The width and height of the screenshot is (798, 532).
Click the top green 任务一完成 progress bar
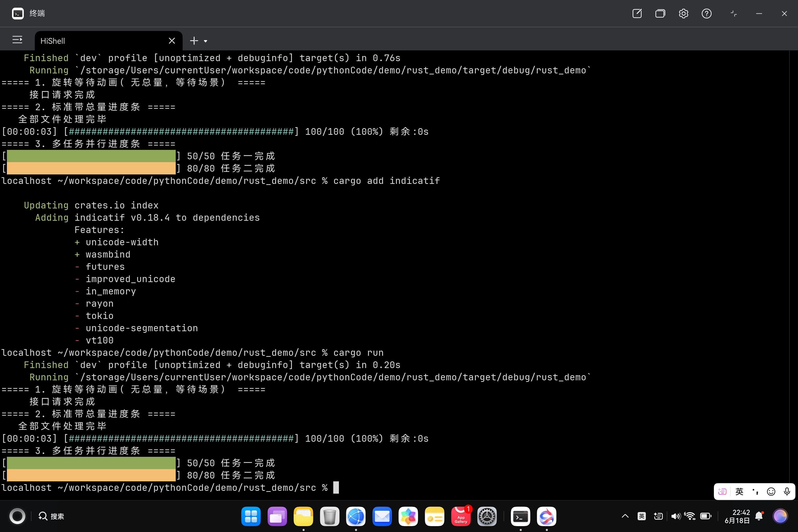(x=91, y=156)
